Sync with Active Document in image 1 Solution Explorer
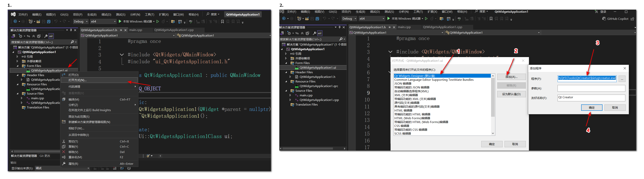The image size is (644, 179). (x=28, y=36)
